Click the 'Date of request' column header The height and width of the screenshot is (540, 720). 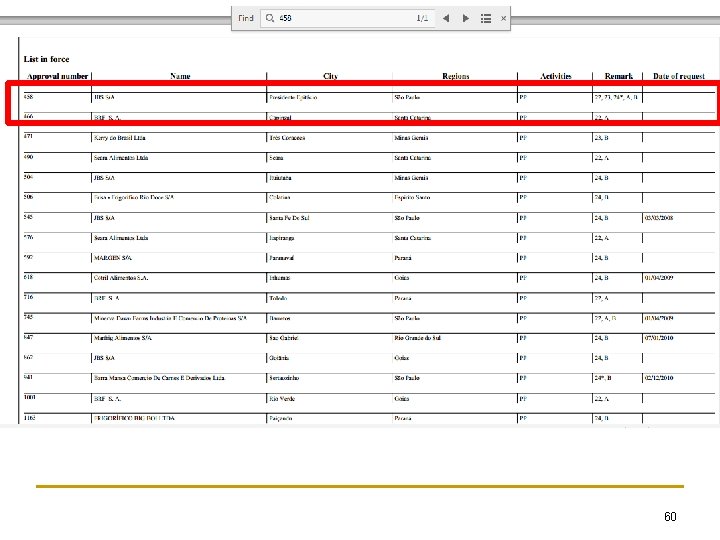pos(679,76)
